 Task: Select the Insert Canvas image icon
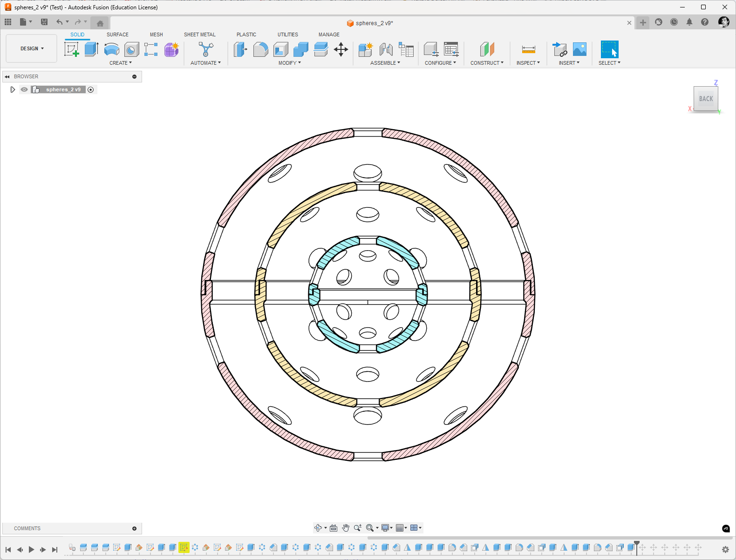click(579, 49)
